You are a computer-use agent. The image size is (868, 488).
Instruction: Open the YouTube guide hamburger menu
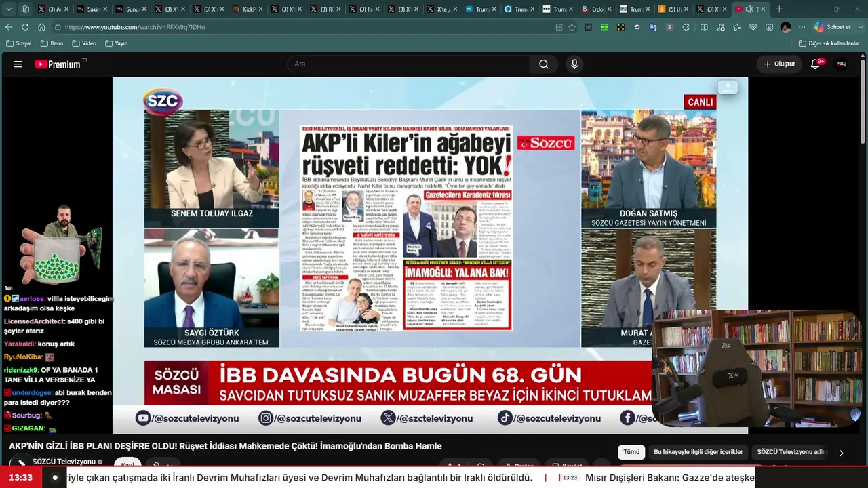coord(18,64)
